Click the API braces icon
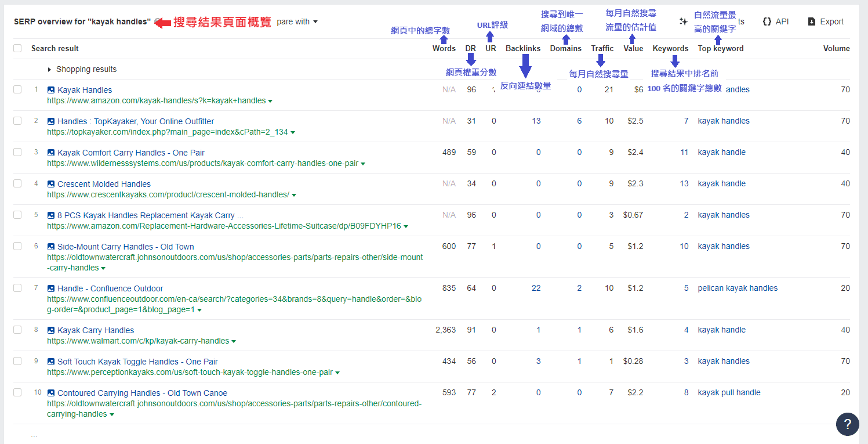This screenshot has width=868, height=444. click(767, 21)
